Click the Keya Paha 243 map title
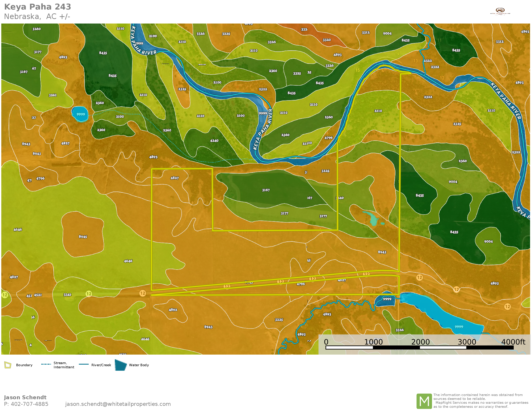 (x=38, y=7)
